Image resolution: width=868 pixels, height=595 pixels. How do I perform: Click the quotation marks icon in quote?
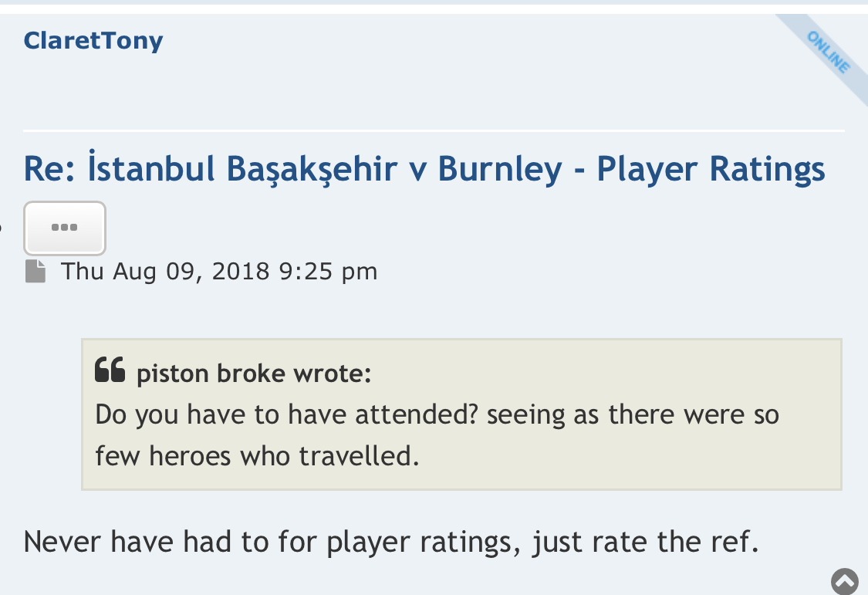(x=110, y=370)
